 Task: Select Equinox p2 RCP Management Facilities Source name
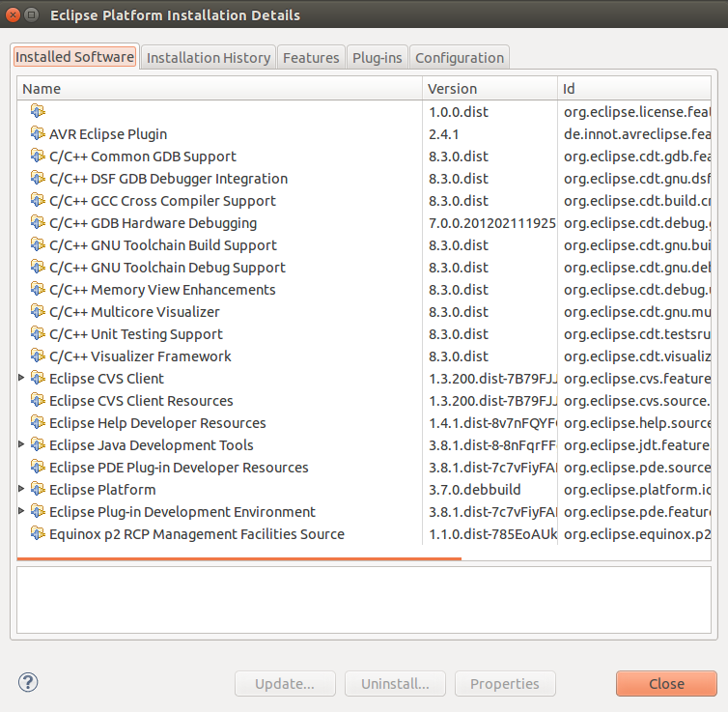pyautogui.click(x=197, y=534)
